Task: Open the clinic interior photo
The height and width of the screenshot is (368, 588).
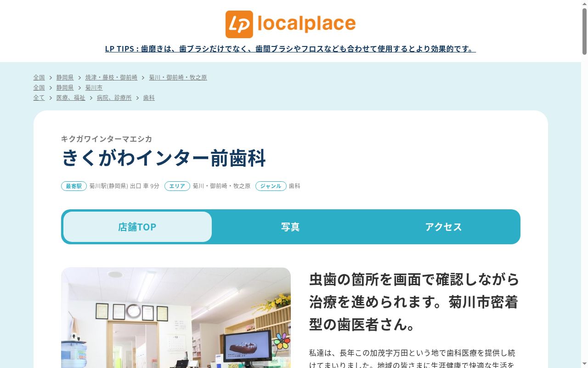Action: (176, 318)
